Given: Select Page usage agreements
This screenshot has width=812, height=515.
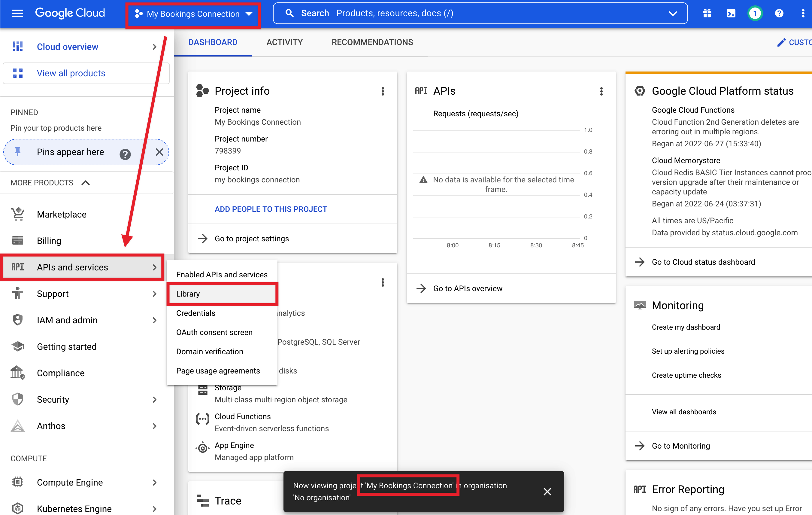Looking at the screenshot, I should tap(222, 370).
